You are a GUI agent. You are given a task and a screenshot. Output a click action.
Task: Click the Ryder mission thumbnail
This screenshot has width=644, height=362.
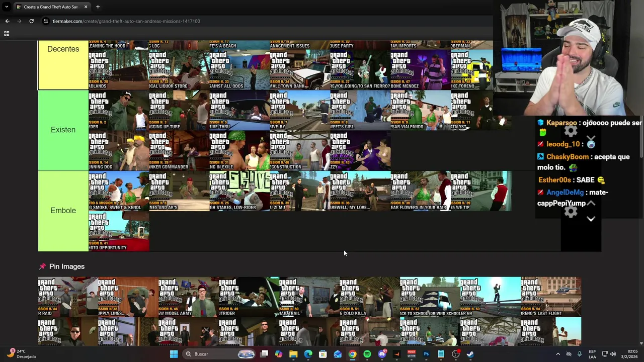pyautogui.click(x=119, y=110)
